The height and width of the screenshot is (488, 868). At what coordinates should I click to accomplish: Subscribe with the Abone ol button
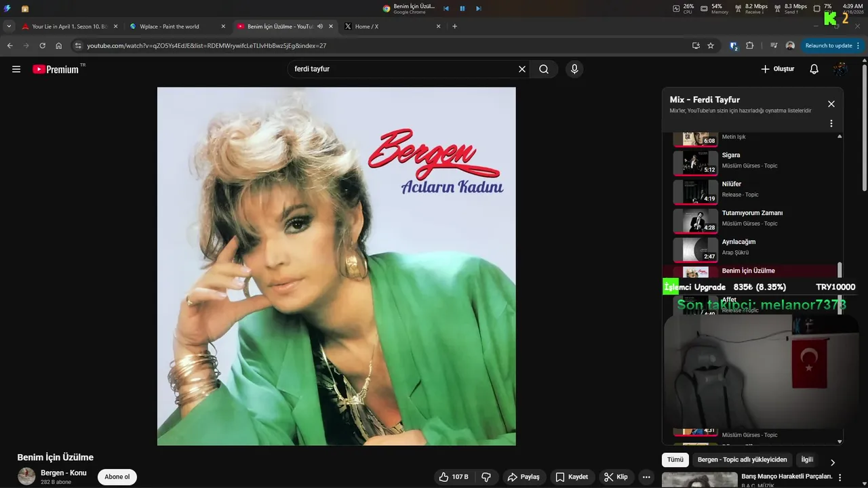pyautogui.click(x=117, y=477)
